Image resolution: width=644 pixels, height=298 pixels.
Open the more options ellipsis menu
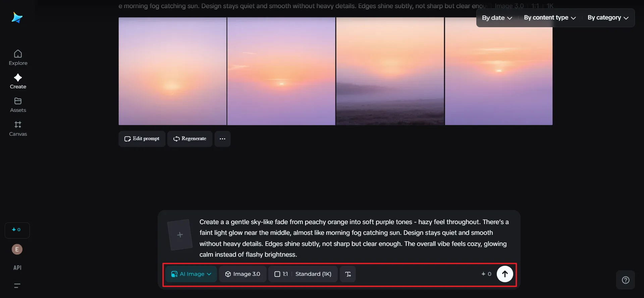222,139
